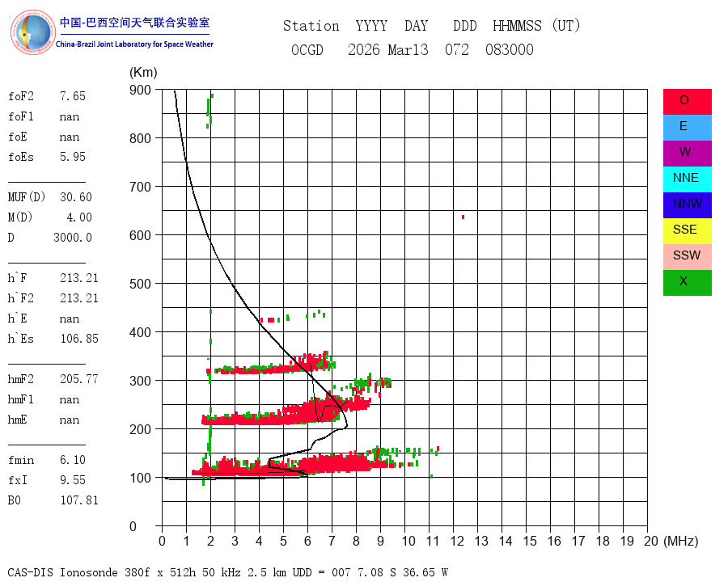Select the purple W legend swatch
The width and height of the screenshot is (728, 582).
point(687,154)
